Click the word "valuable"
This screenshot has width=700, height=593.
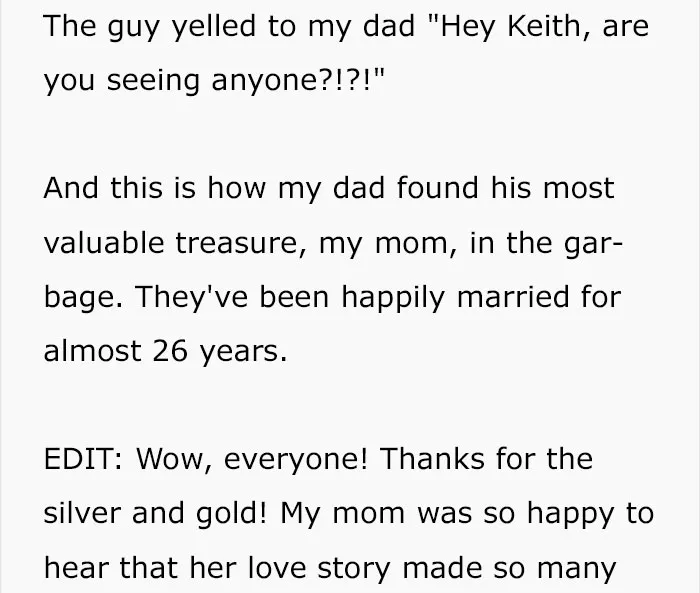tap(104, 242)
